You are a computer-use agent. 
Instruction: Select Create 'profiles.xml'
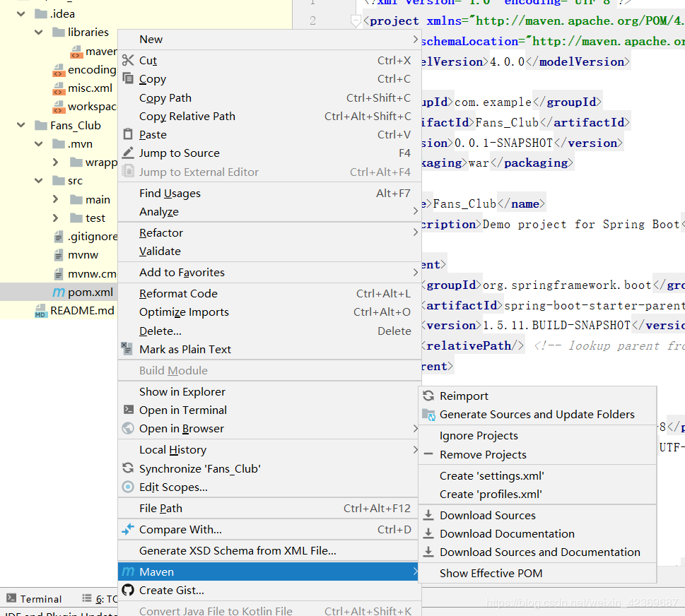(x=537, y=494)
